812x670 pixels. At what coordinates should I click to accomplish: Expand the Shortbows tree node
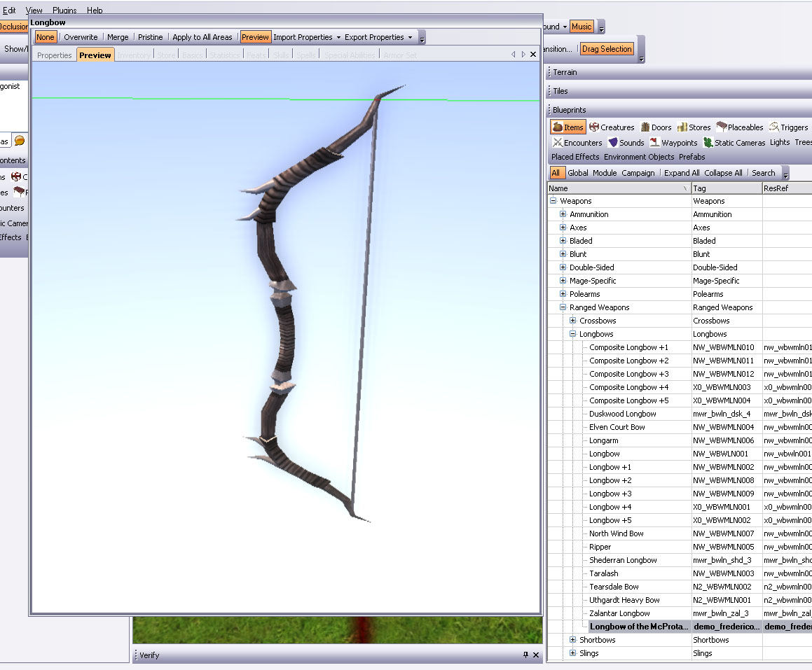(573, 640)
